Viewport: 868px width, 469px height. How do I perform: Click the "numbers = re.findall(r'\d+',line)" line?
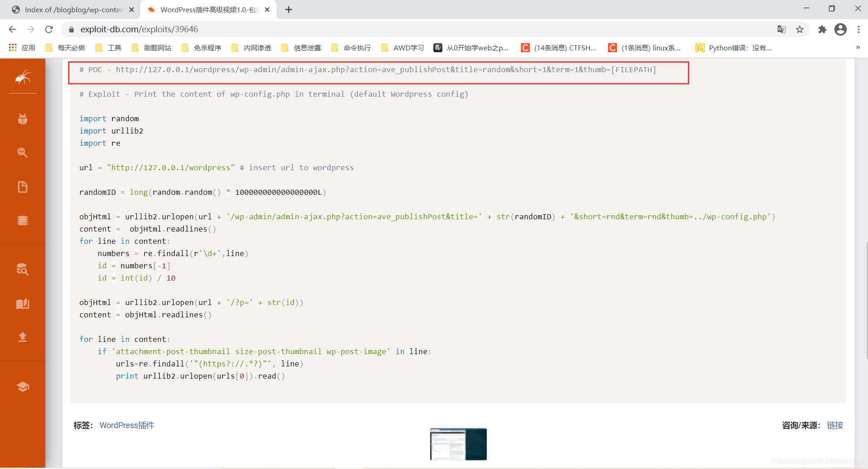[173, 253]
